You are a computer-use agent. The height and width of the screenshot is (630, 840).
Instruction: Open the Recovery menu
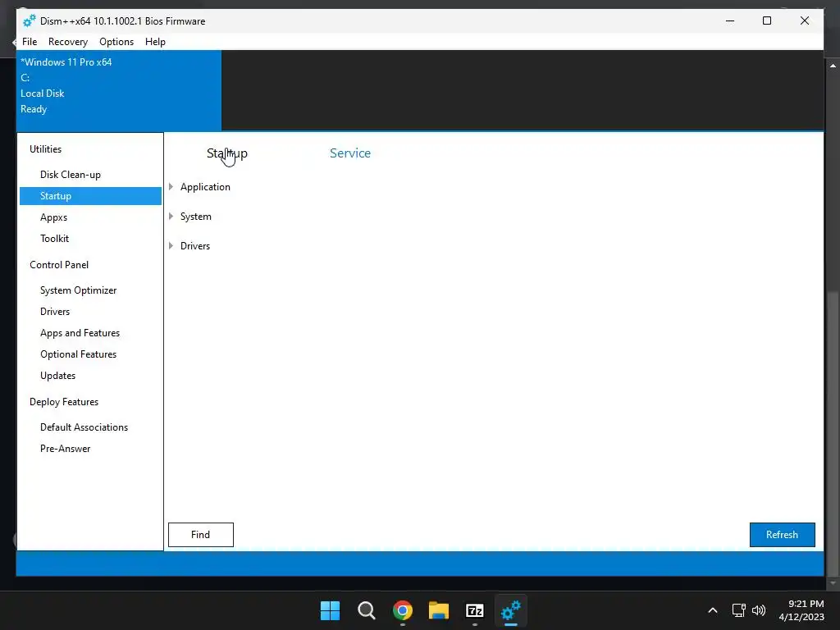(x=68, y=42)
